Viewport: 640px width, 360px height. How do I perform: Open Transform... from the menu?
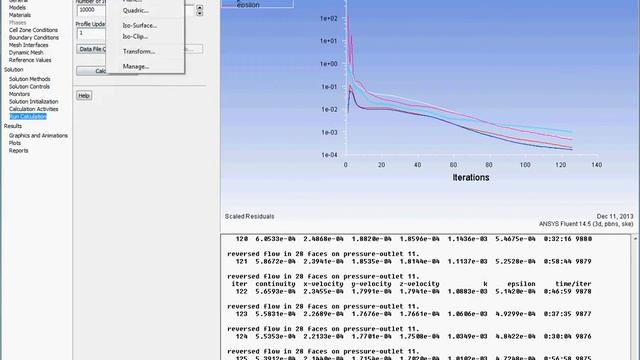click(x=139, y=51)
